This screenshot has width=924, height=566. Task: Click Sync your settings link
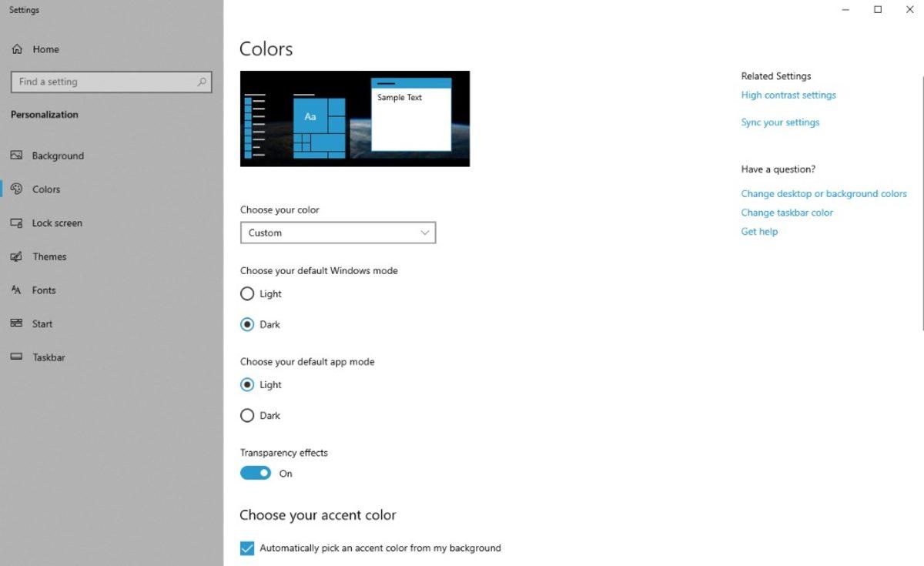click(779, 122)
